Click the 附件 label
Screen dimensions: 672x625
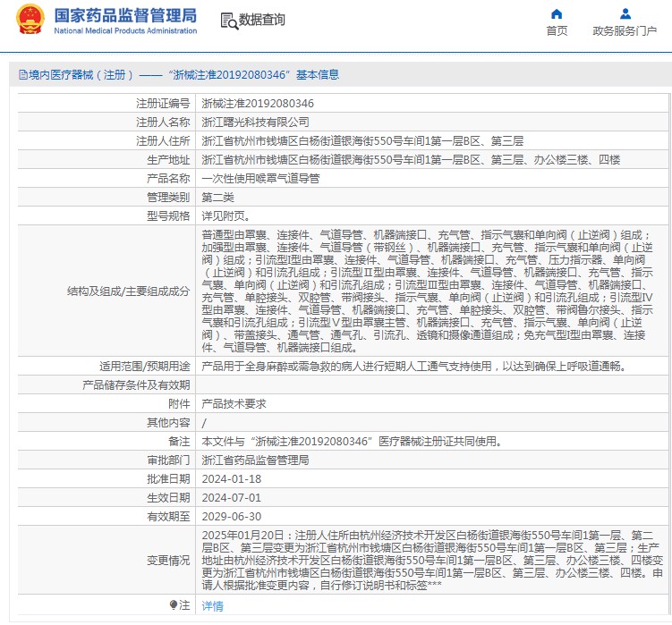[179, 404]
